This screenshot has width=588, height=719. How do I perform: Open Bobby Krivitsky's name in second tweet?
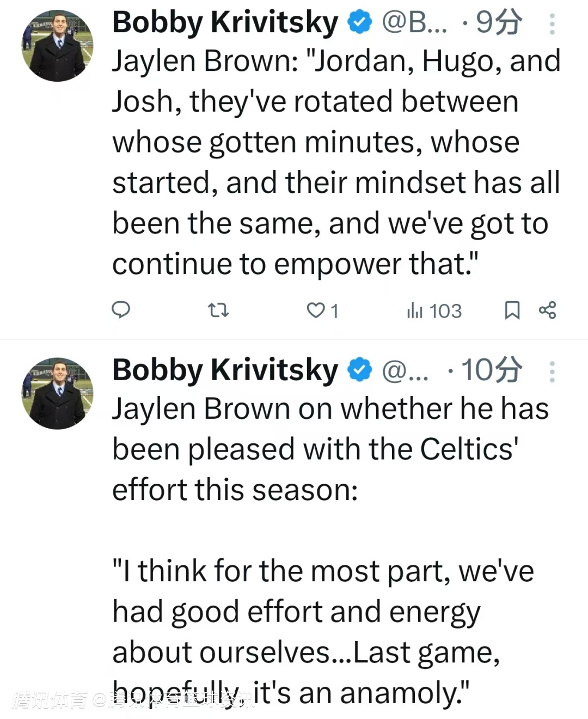[225, 370]
